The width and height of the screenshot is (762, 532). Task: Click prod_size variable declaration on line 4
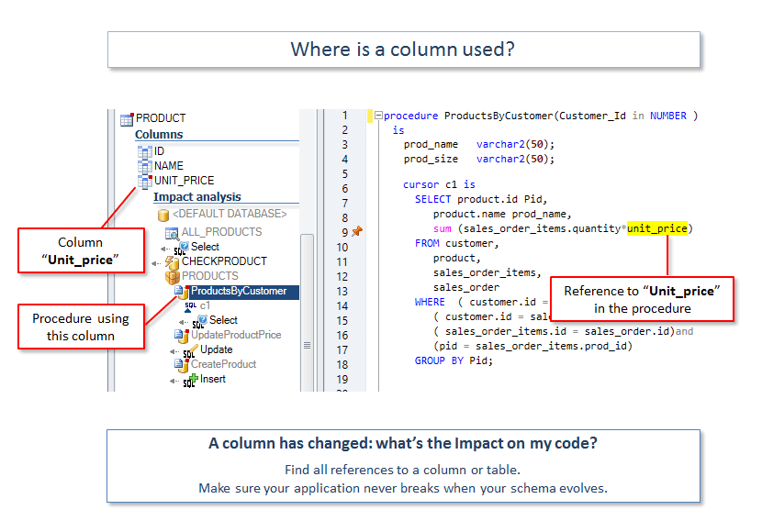coord(431,160)
